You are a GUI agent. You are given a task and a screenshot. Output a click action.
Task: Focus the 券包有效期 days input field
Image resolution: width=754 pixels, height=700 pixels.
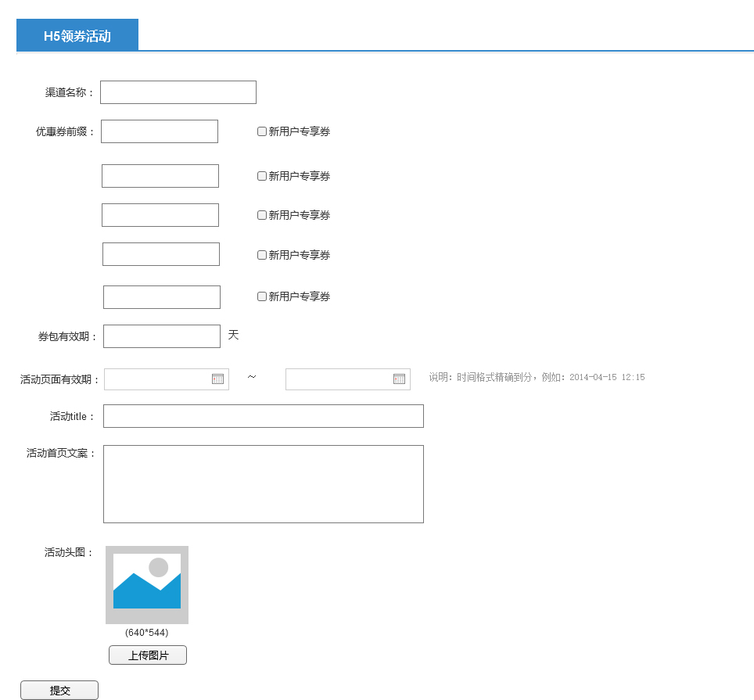(162, 336)
